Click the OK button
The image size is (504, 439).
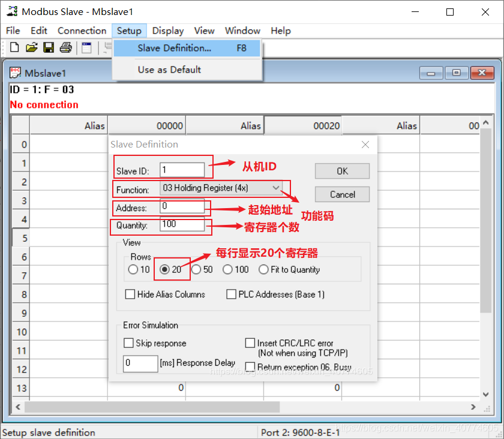coord(342,171)
